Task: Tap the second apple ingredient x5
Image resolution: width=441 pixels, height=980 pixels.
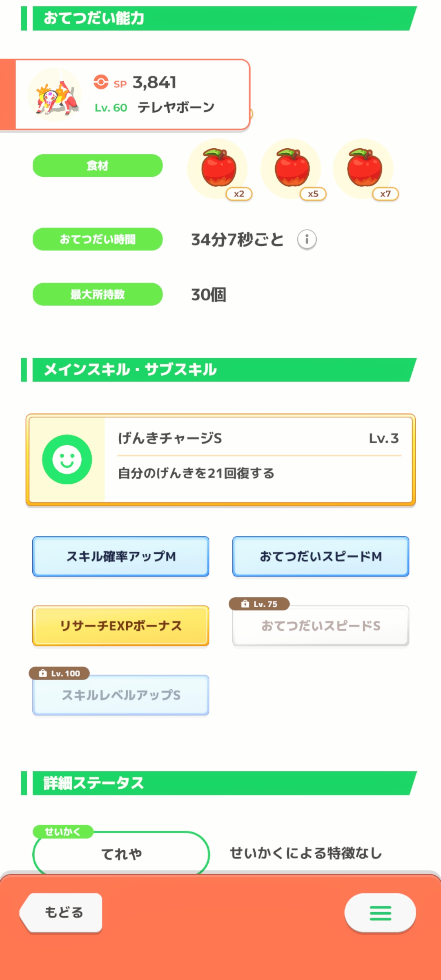Action: 292,168
